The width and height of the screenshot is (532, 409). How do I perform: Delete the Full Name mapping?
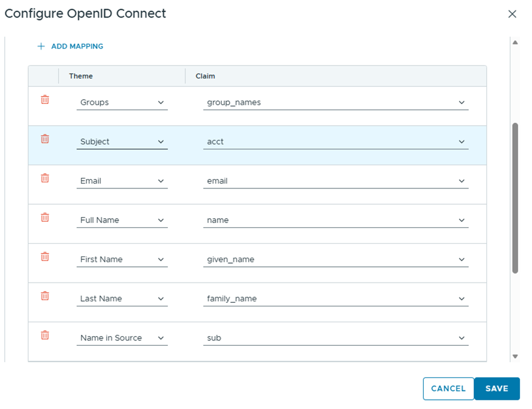[x=45, y=218]
